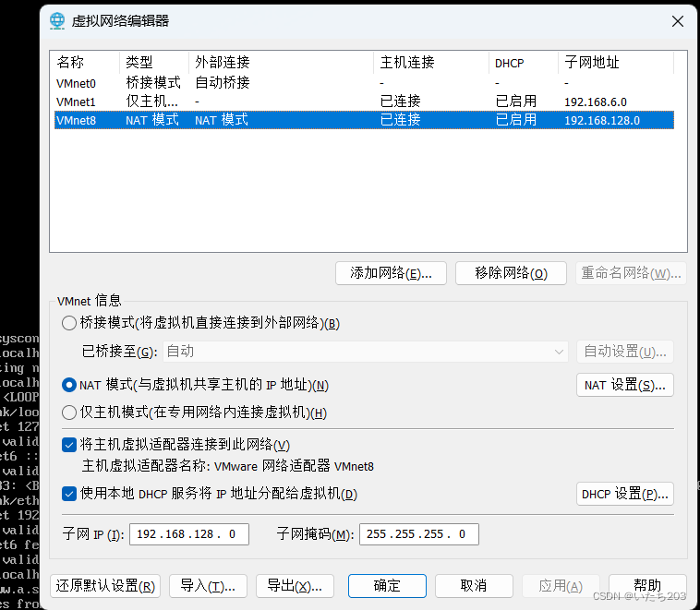Click the 移除网络 button
Screen dimensions: 700x610
click(511, 273)
